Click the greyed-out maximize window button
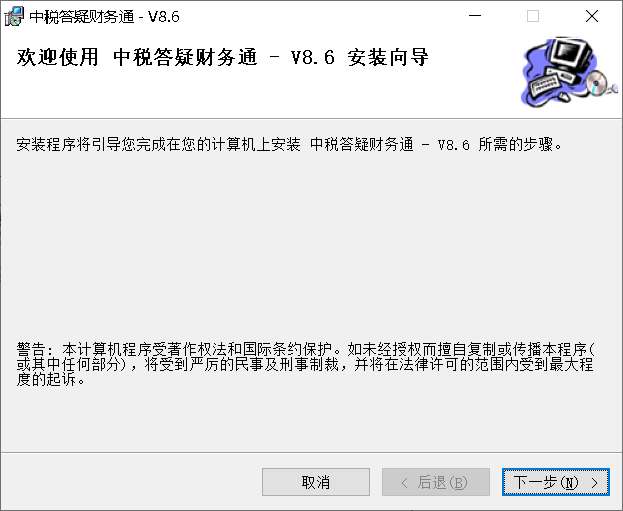This screenshot has height=511, width=623. click(533, 16)
